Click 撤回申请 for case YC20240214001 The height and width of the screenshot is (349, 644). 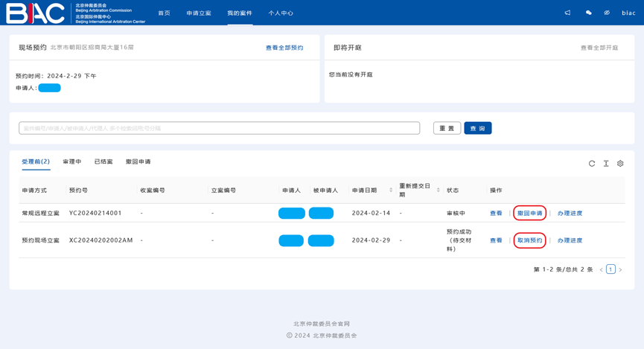coord(529,214)
